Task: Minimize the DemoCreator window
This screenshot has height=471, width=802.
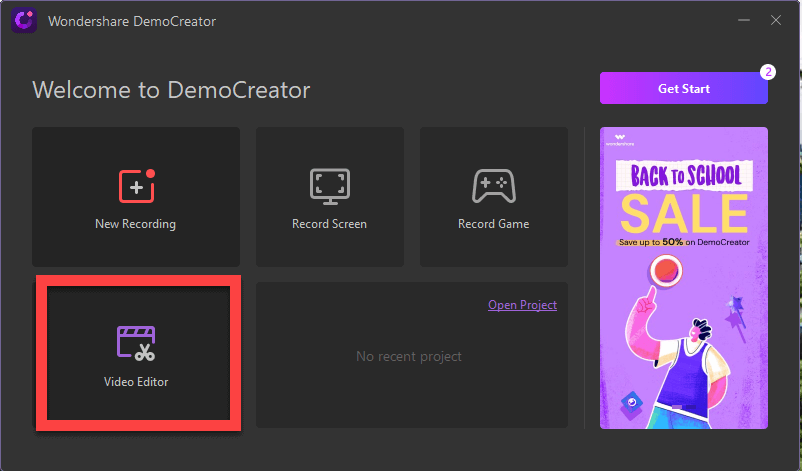Action: (x=744, y=20)
